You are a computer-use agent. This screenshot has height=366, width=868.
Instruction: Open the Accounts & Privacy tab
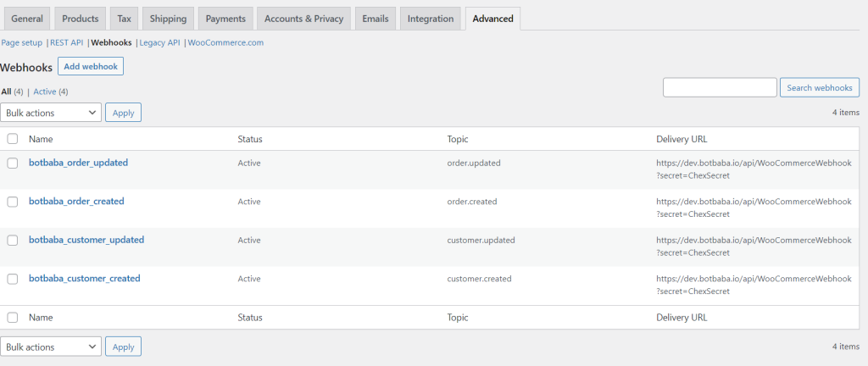[x=304, y=19]
